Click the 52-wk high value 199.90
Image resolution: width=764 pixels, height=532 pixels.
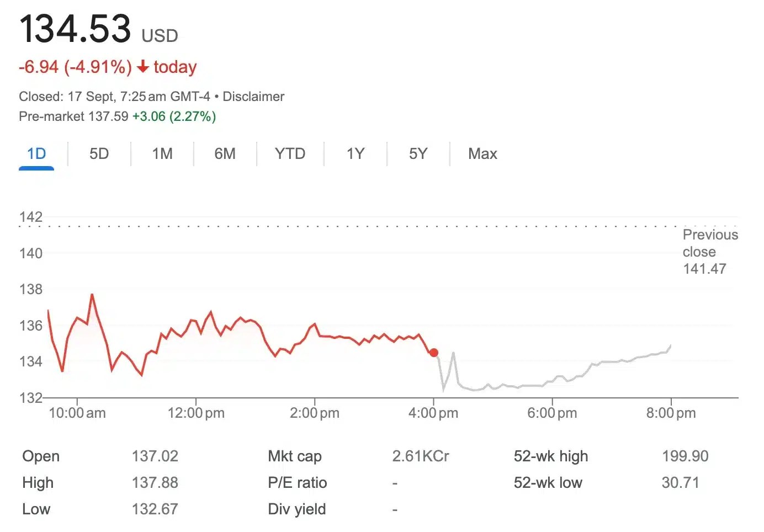(685, 456)
